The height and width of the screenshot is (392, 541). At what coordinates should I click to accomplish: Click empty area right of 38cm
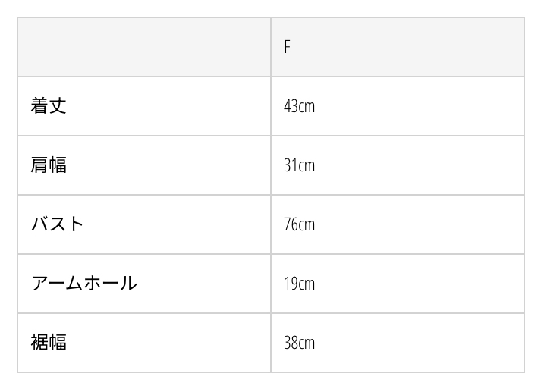tap(417, 343)
